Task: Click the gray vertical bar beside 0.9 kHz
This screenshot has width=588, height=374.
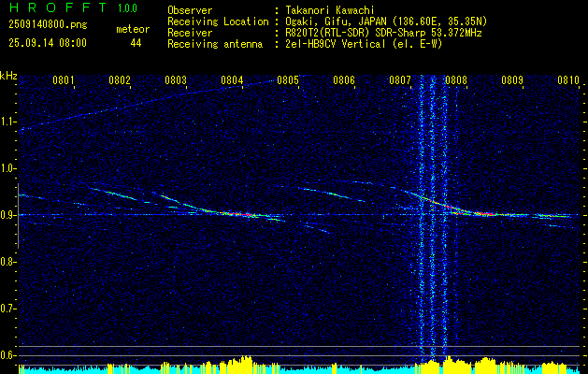Action: coord(18,216)
